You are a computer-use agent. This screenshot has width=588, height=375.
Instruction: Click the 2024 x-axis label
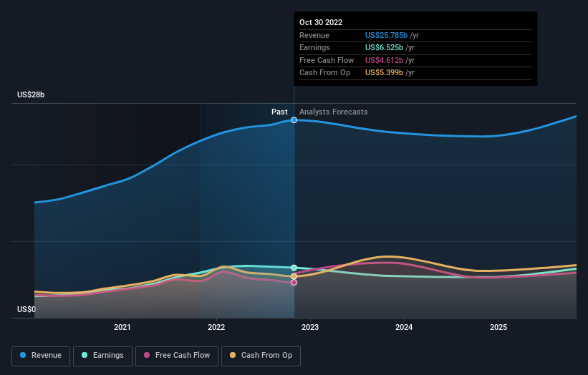404,327
